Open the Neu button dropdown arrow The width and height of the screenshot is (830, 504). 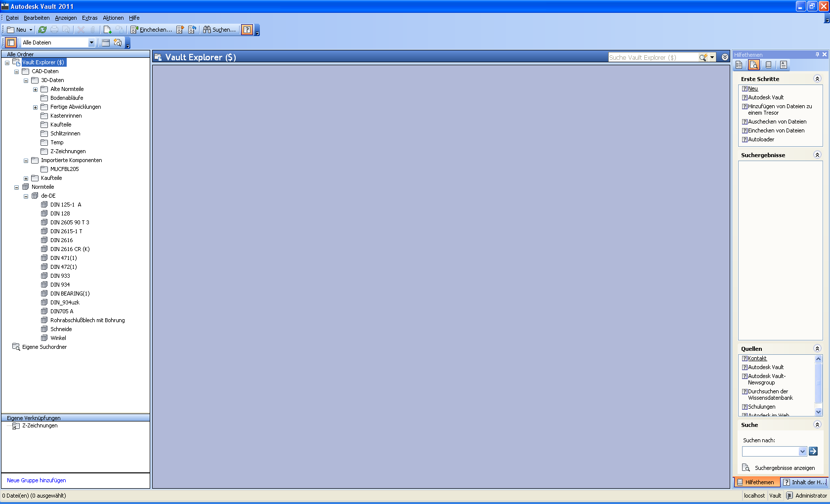pos(31,30)
